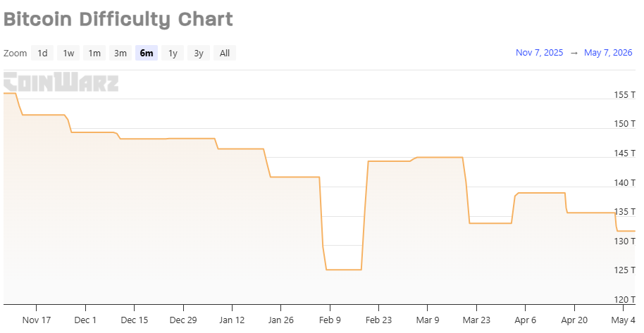The width and height of the screenshot is (644, 333).
Task: Open the Nov 7, 2025 start date
Action: 539,53
